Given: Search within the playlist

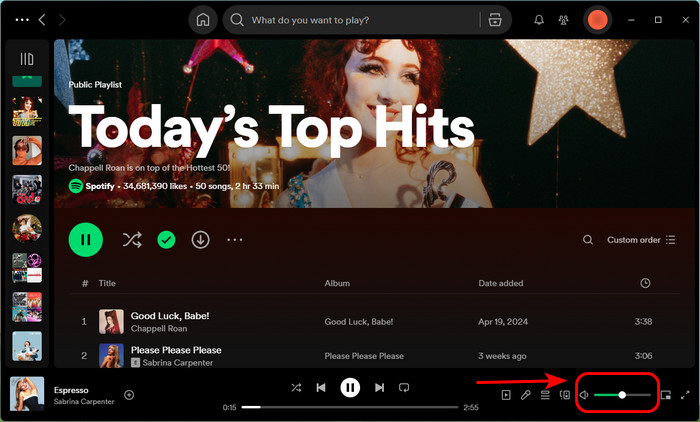Looking at the screenshot, I should pyautogui.click(x=588, y=240).
